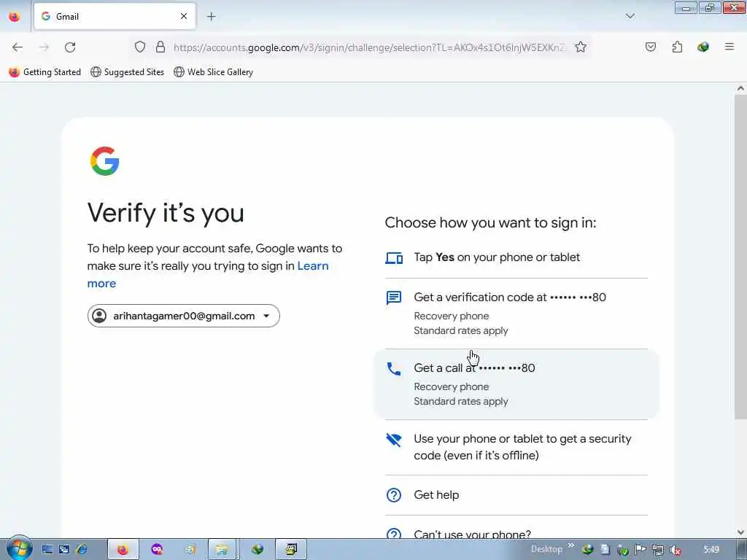Click the scrollbar up arrow
Image resolution: width=747 pixels, height=560 pixels.
pos(740,88)
